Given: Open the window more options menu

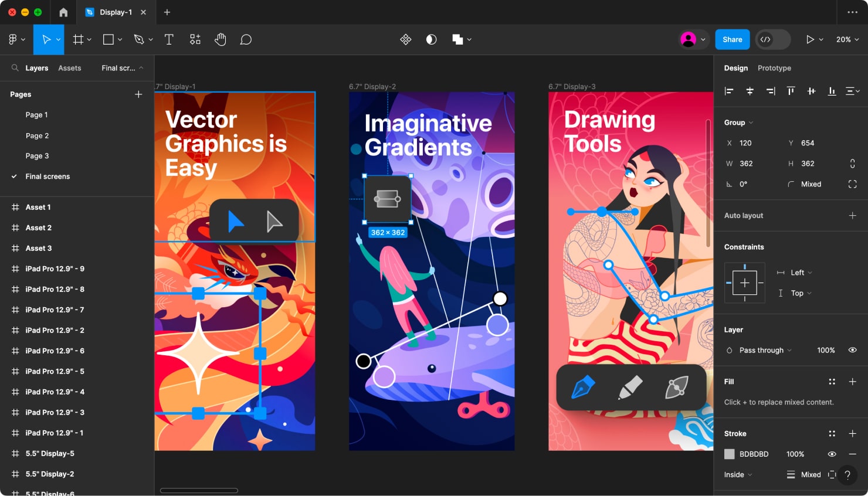Looking at the screenshot, I should click(852, 12).
